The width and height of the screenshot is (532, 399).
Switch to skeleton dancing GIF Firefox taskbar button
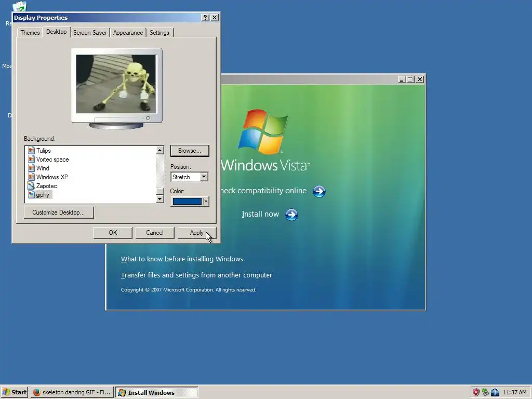[x=72, y=392]
